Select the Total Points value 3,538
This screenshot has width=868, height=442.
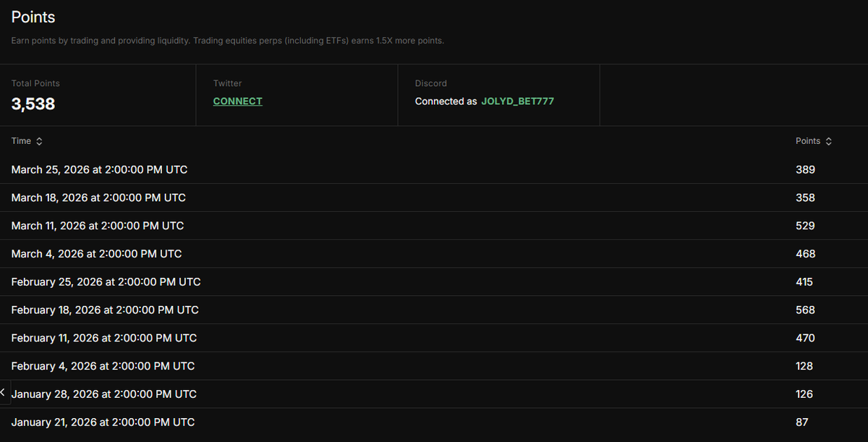click(33, 103)
